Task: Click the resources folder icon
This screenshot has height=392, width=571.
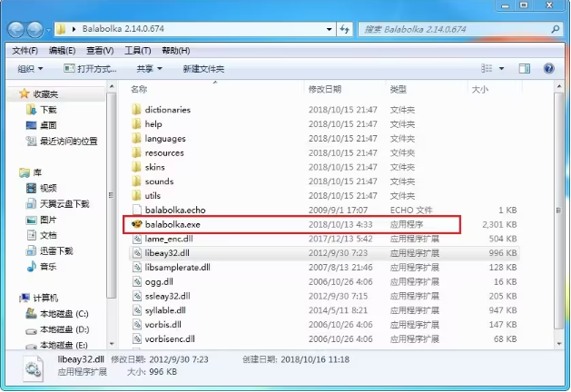Action: tap(136, 152)
